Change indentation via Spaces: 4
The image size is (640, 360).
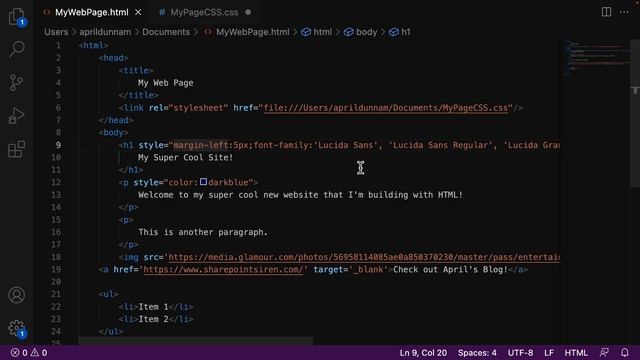pos(477,353)
